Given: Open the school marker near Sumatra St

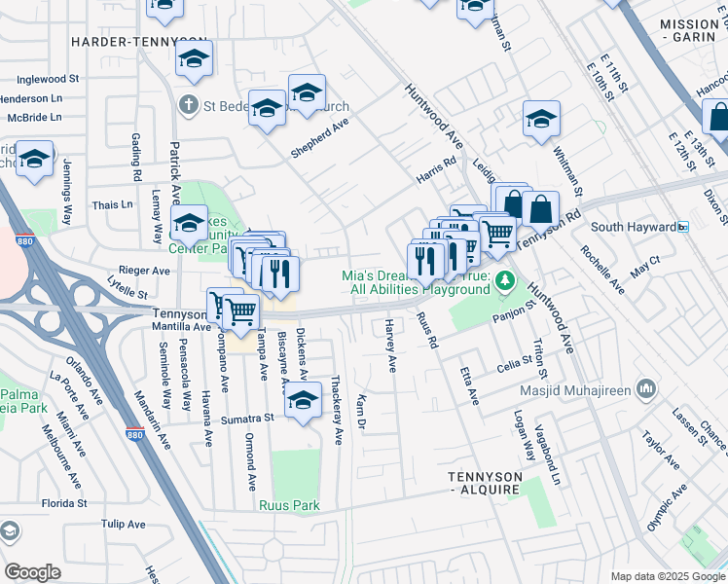Looking at the screenshot, I should [304, 403].
